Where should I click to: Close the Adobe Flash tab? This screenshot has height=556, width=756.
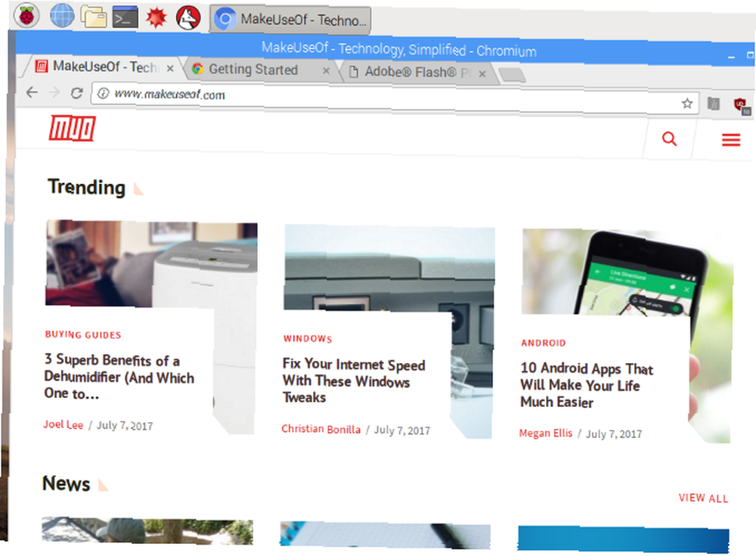click(x=482, y=74)
